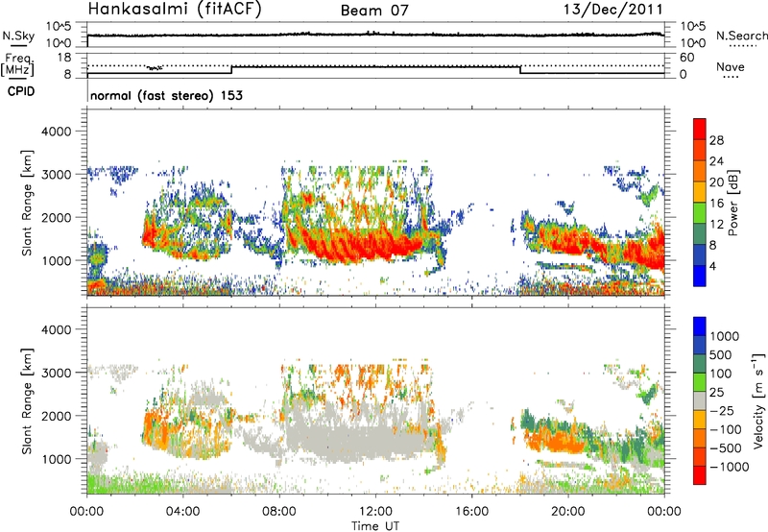Click the sky noise trace line
The width and height of the screenshot is (768, 532).
tap(375, 35)
